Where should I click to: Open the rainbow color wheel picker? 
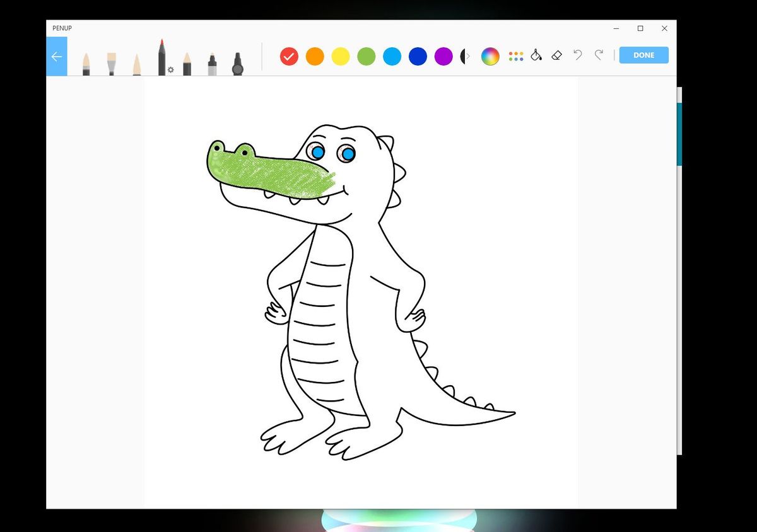click(490, 56)
